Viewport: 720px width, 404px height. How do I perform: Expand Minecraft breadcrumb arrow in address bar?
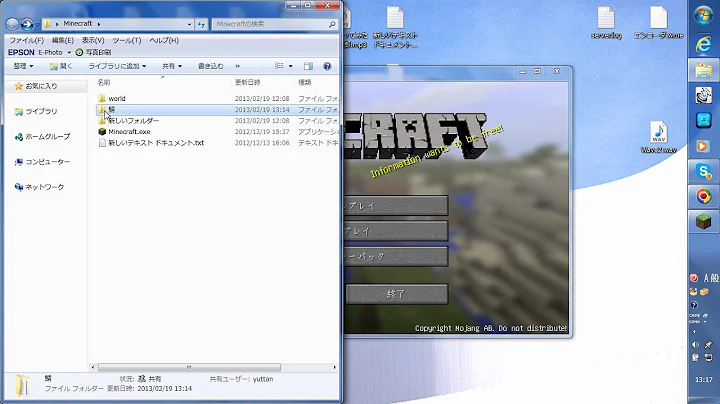tap(99, 24)
